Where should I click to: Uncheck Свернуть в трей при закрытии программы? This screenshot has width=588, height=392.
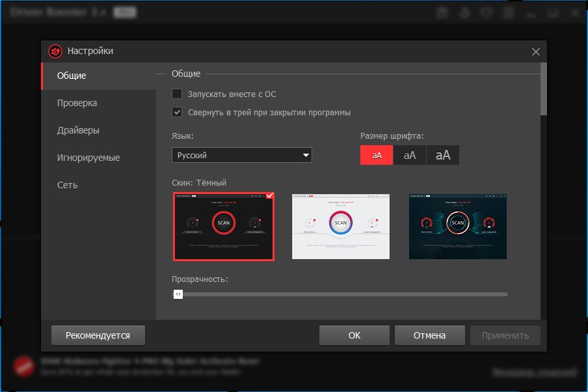tap(177, 112)
